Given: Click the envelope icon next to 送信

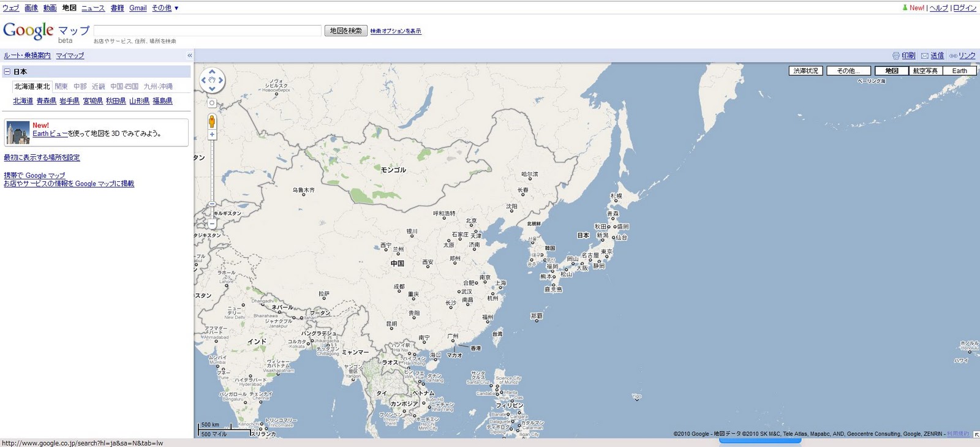Looking at the screenshot, I should (x=925, y=56).
